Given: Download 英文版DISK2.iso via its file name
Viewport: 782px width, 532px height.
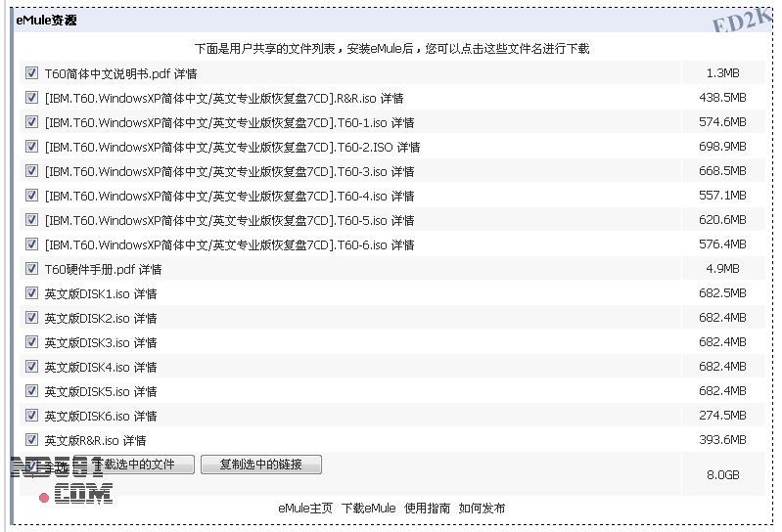Looking at the screenshot, I should click(87, 318).
